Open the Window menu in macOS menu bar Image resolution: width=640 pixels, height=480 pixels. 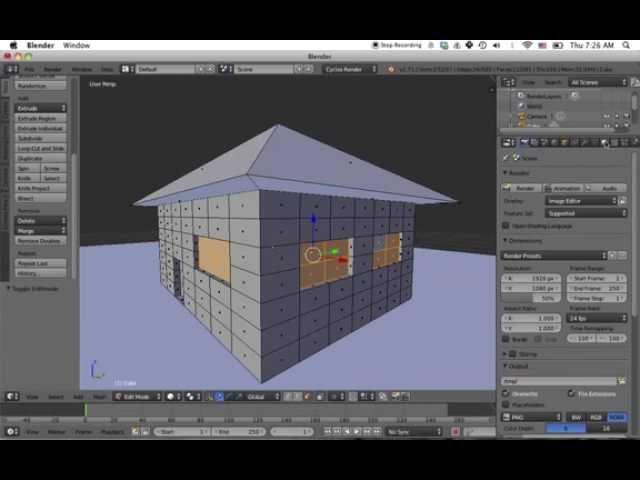tap(76, 45)
